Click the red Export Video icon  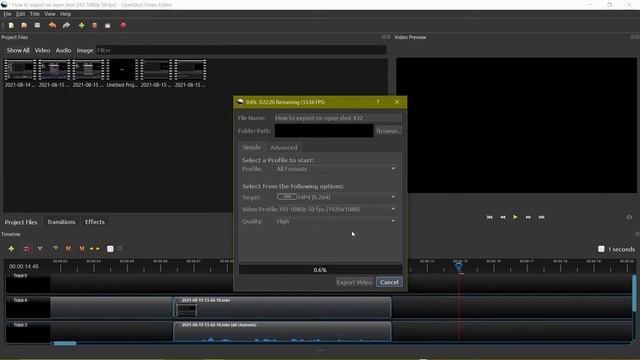tap(123, 25)
